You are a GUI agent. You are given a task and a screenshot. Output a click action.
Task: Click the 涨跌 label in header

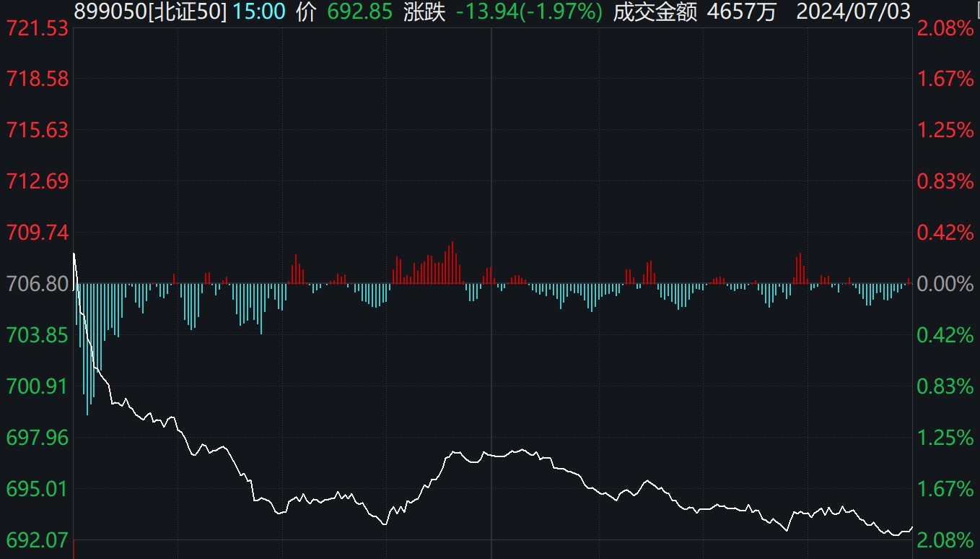click(425, 11)
